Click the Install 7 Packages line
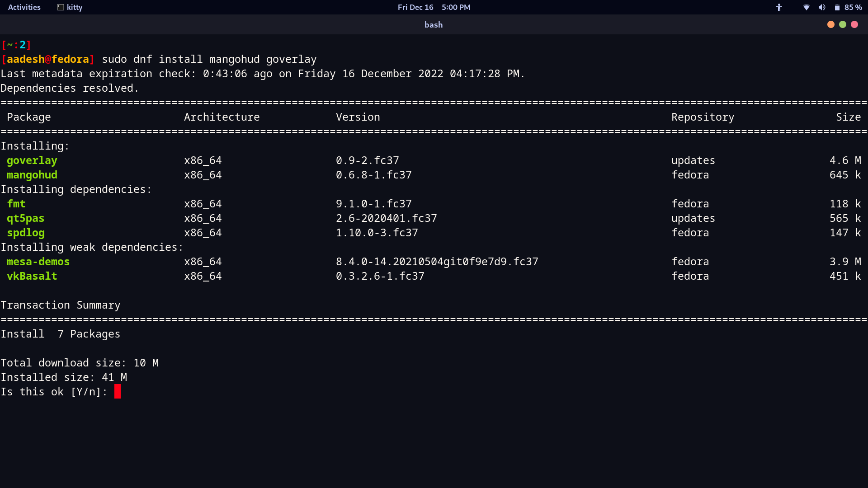This screenshot has height=488, width=868. pos(61,334)
